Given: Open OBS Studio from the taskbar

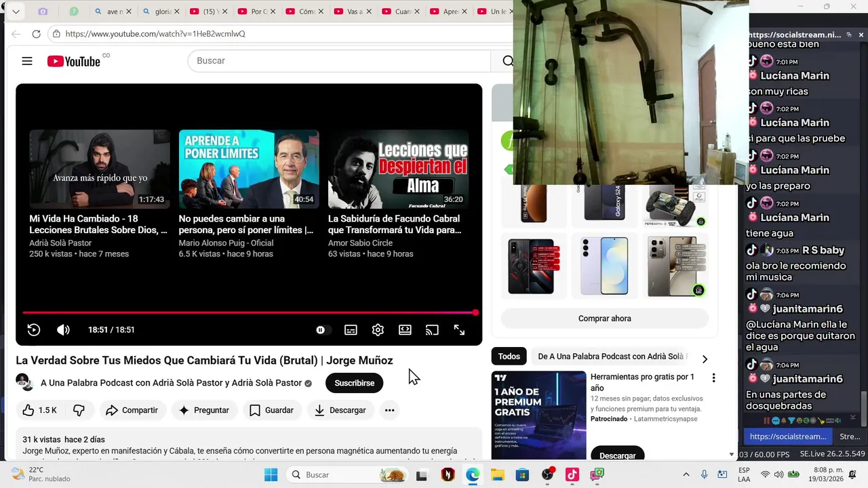Looking at the screenshot, I should point(547,474).
